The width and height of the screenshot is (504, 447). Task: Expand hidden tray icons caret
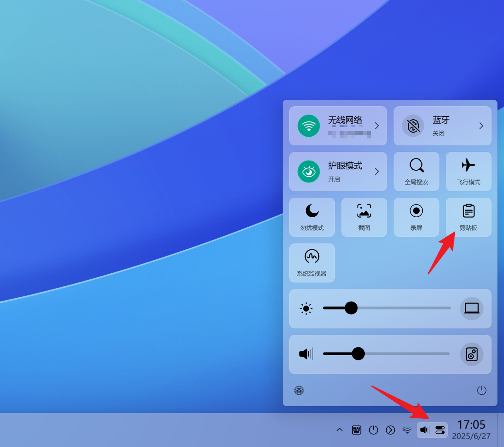point(340,430)
